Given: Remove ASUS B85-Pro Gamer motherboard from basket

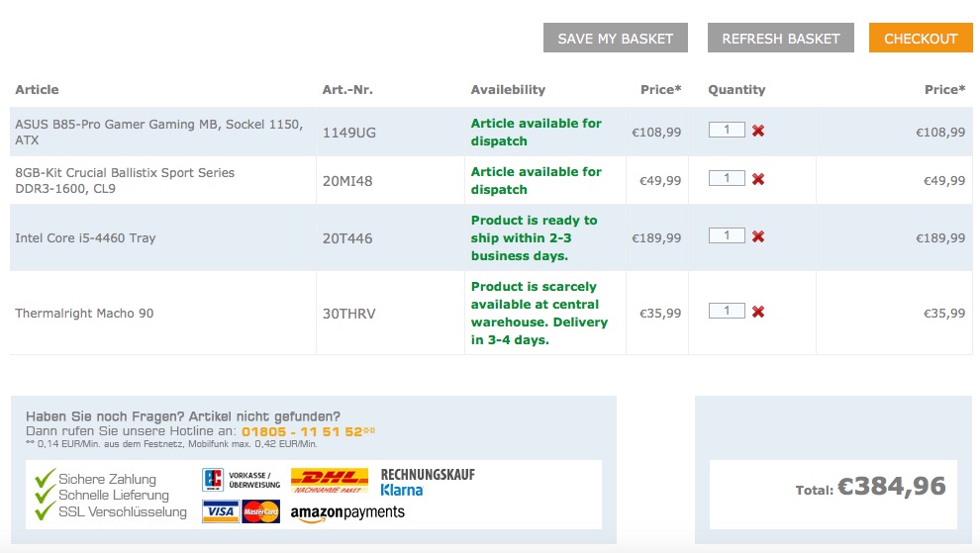Looking at the screenshot, I should (758, 131).
